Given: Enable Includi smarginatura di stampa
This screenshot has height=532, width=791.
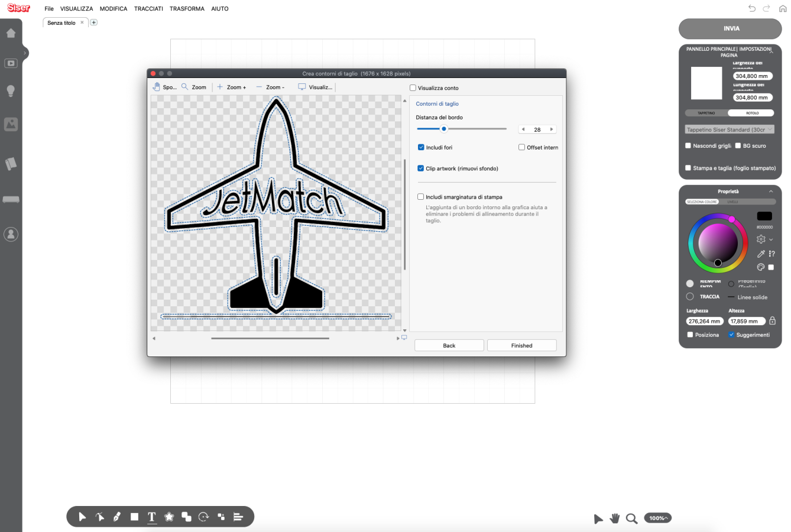Looking at the screenshot, I should click(421, 197).
